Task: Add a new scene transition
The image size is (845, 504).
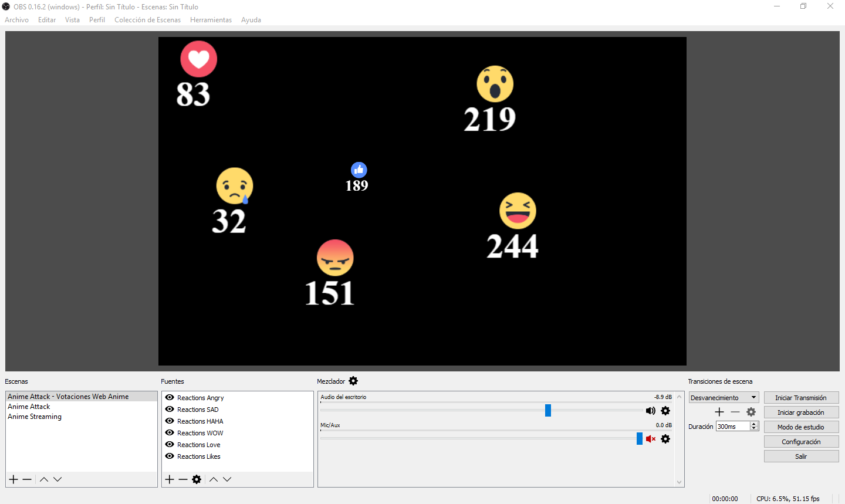Action: point(719,412)
